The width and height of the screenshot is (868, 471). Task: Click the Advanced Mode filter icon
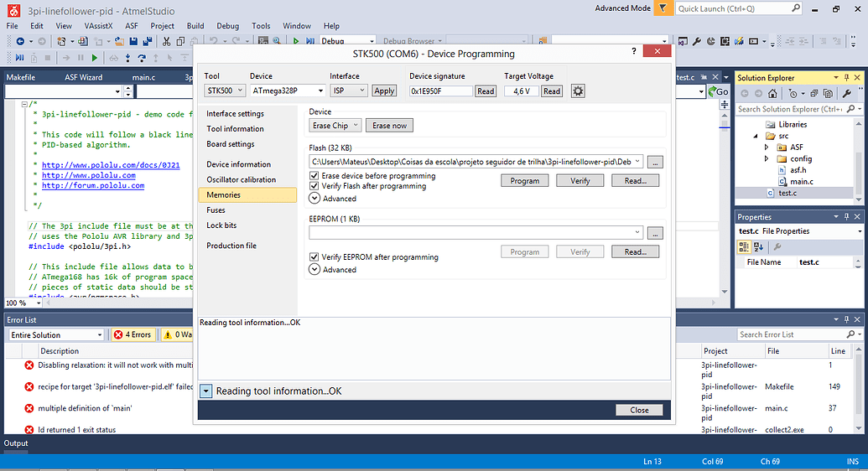point(663,8)
